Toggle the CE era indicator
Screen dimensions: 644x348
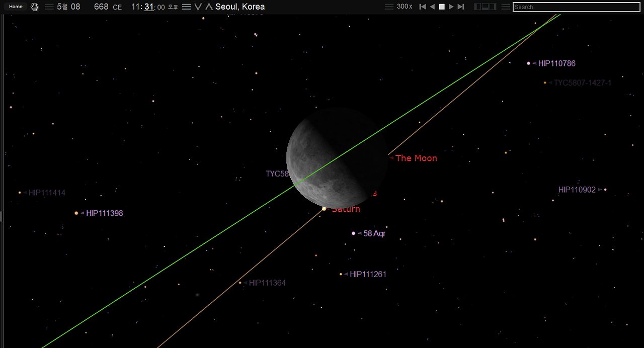coord(117,7)
